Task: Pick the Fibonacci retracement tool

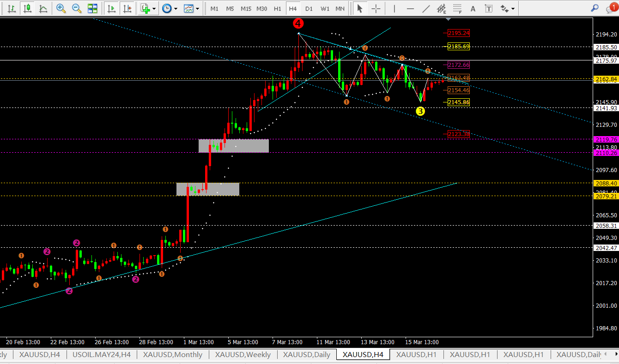Action: coord(457,8)
